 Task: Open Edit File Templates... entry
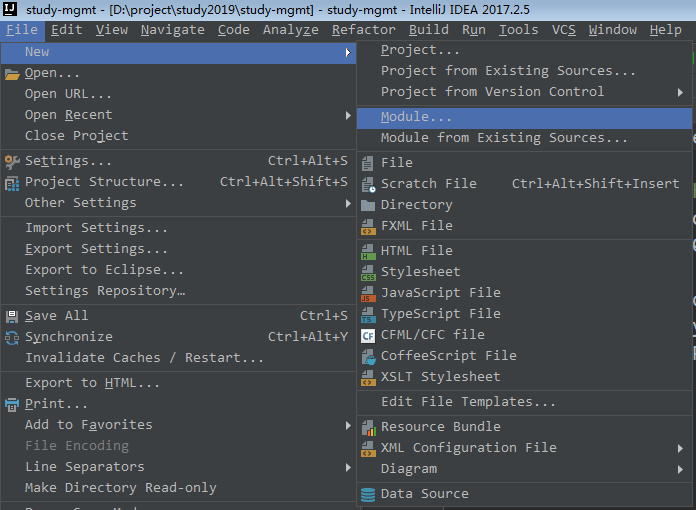[524, 403]
